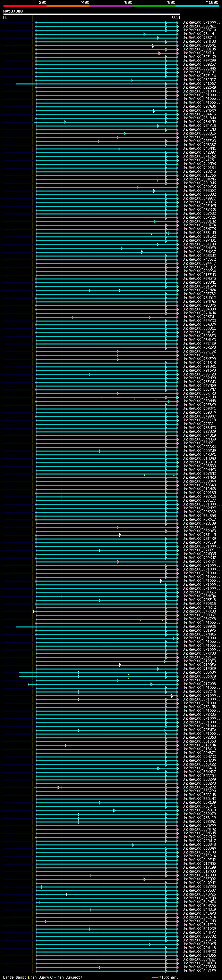Select UniRef100_Q41067 hit name
The width and height of the screenshot is (222, 980).
tap(199, 84)
